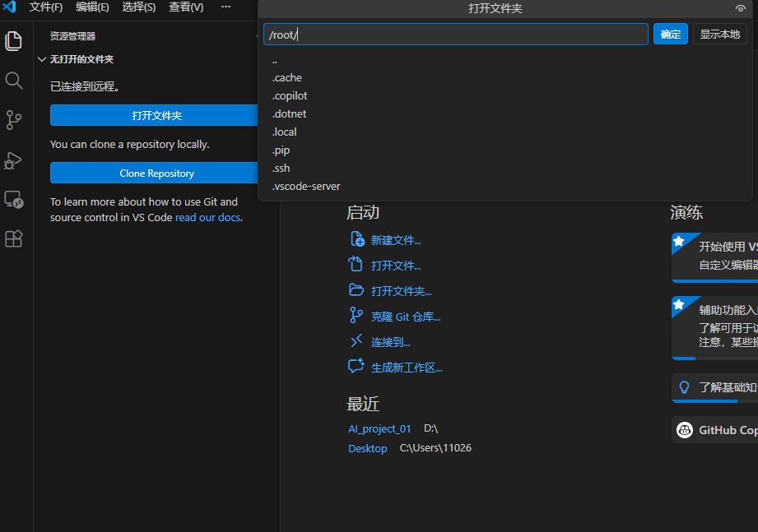
Task: Open the Extensions view icon
Action: (14, 238)
